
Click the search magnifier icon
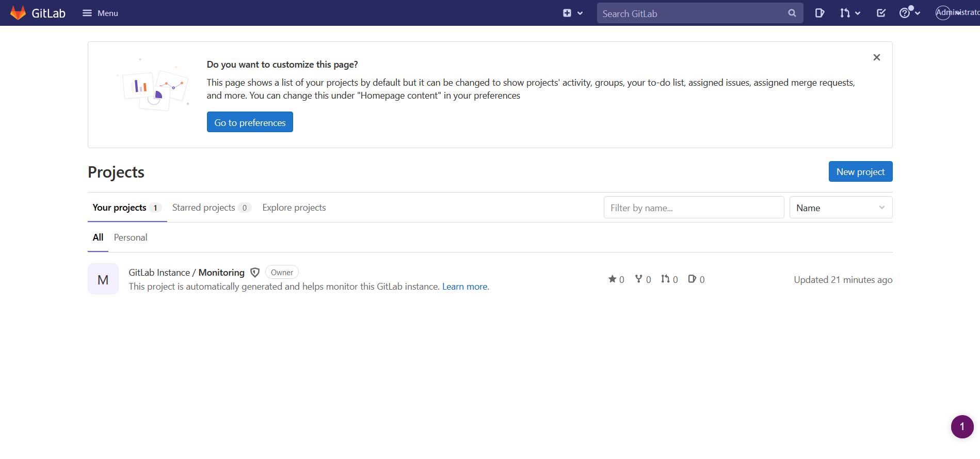pyautogui.click(x=792, y=13)
